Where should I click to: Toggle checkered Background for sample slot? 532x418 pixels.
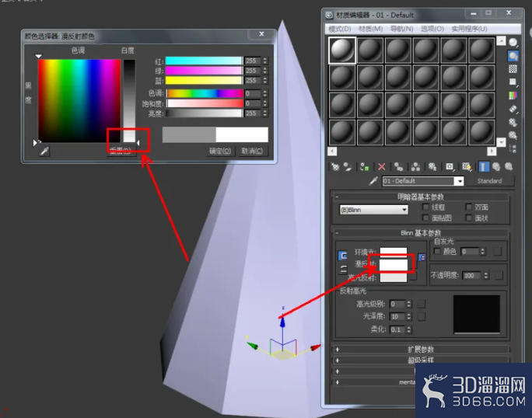pos(513,69)
